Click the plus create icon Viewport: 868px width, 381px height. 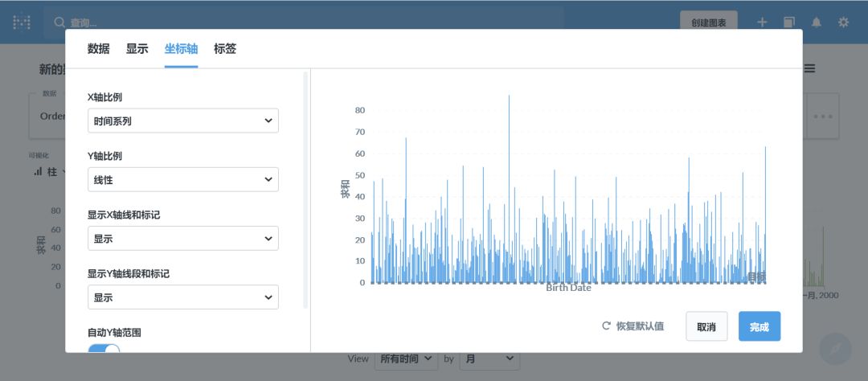point(762,23)
